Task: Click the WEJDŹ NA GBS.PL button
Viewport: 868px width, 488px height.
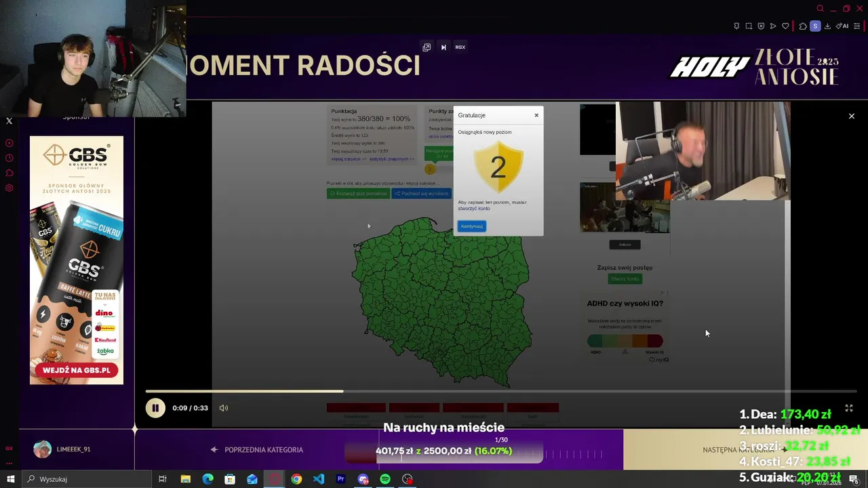Action: point(77,370)
